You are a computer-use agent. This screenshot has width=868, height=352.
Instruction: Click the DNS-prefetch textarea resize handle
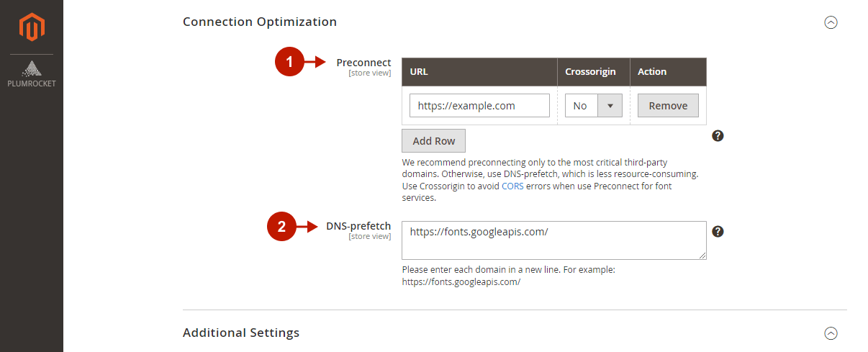pyautogui.click(x=702, y=255)
